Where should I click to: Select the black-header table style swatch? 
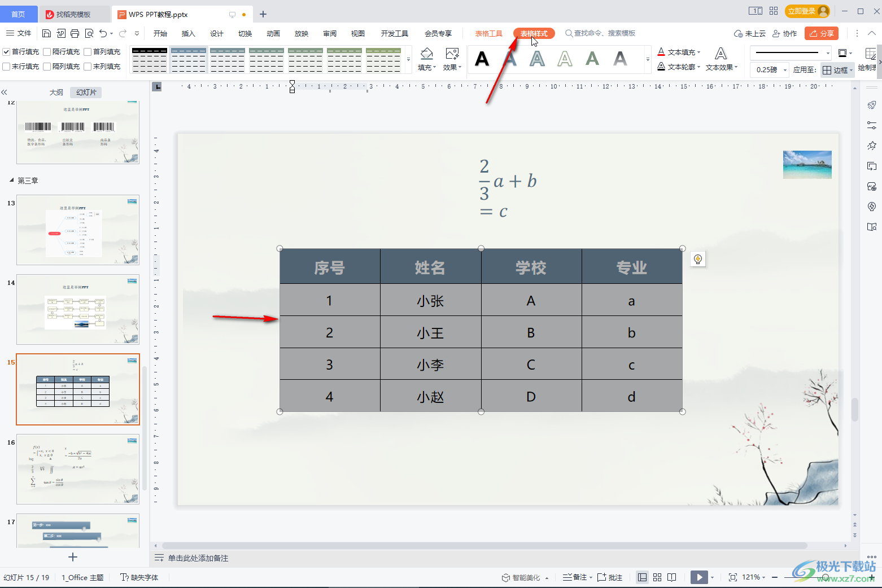tap(150, 59)
